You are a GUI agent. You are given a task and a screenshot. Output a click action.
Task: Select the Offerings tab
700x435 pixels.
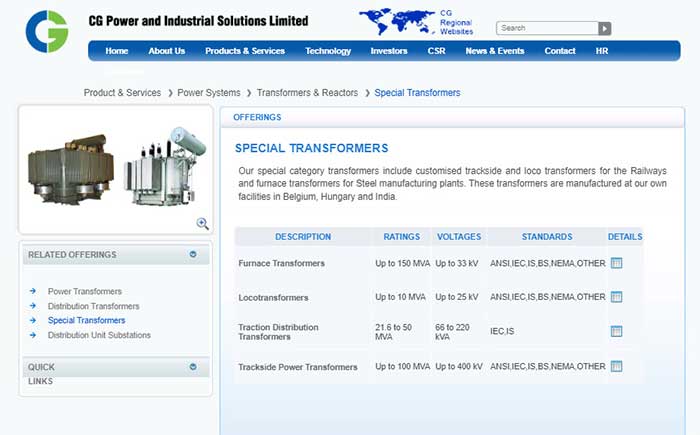click(257, 117)
